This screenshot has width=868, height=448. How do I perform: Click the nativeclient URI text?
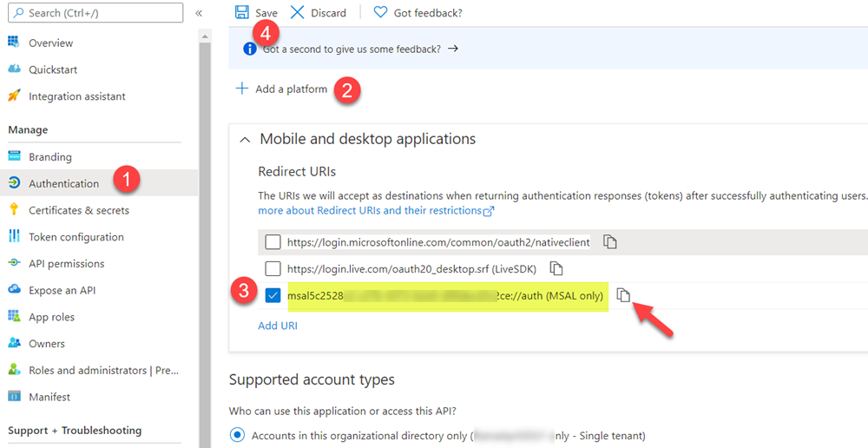click(x=438, y=242)
